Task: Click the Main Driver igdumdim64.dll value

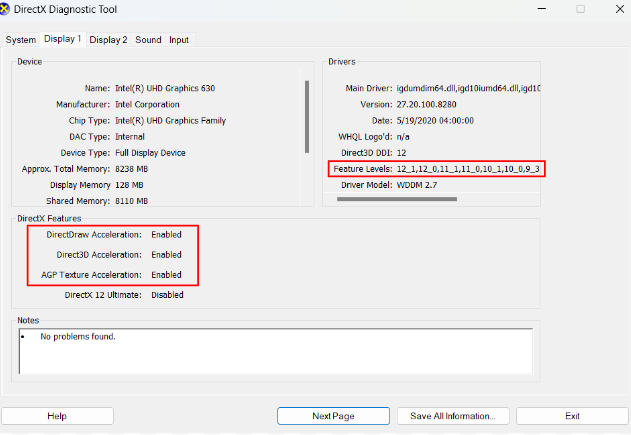Action: click(x=468, y=88)
